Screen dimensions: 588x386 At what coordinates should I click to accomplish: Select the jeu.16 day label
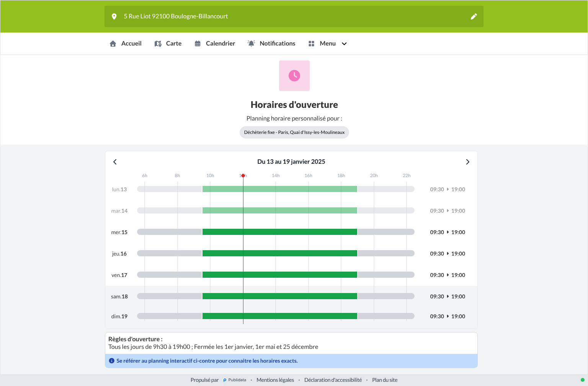click(x=119, y=254)
